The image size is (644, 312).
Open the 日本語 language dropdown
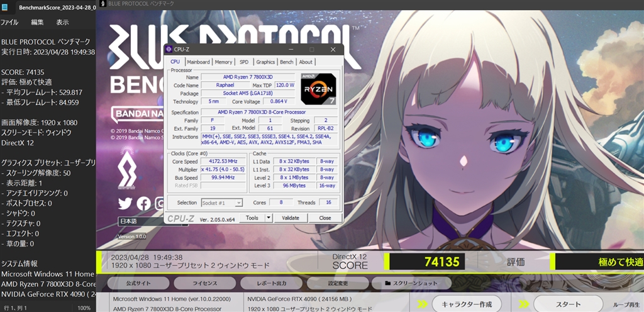click(x=153, y=221)
